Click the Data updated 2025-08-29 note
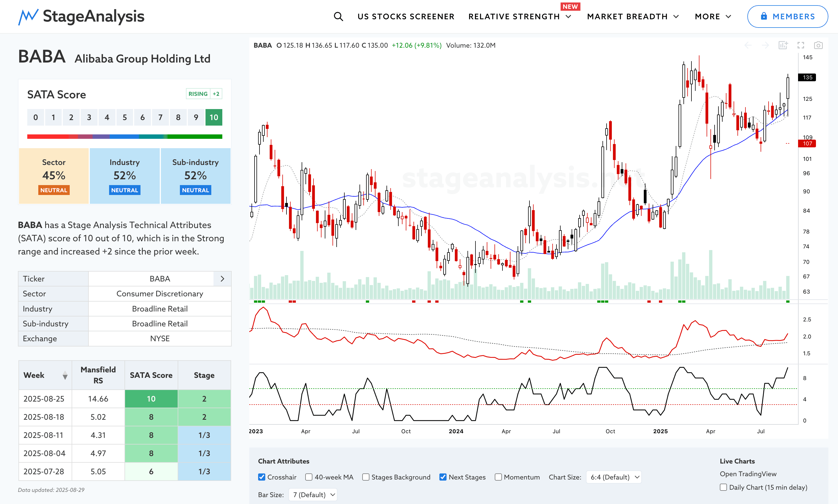 point(51,490)
